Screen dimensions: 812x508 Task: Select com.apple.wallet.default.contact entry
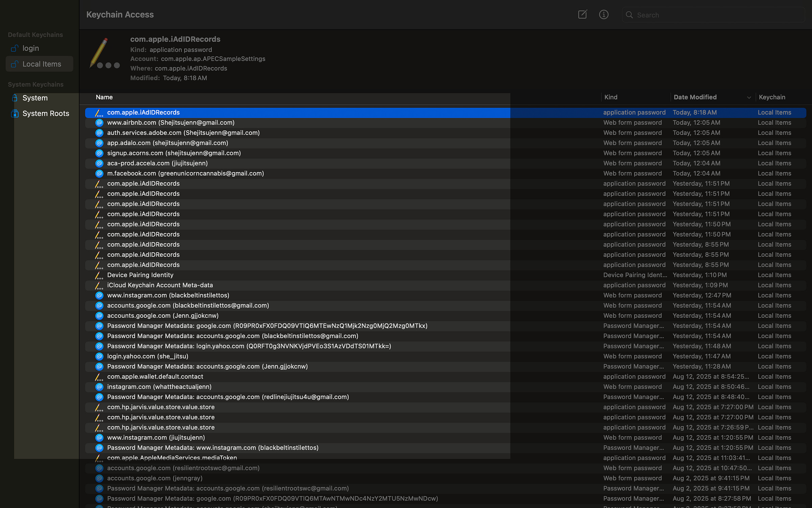pyautogui.click(x=155, y=377)
